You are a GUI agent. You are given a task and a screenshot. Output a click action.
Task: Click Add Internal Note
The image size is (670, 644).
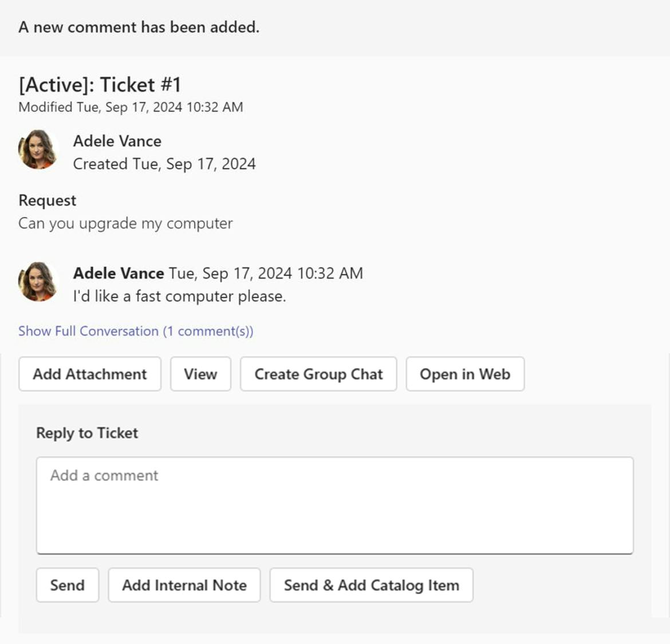point(184,585)
